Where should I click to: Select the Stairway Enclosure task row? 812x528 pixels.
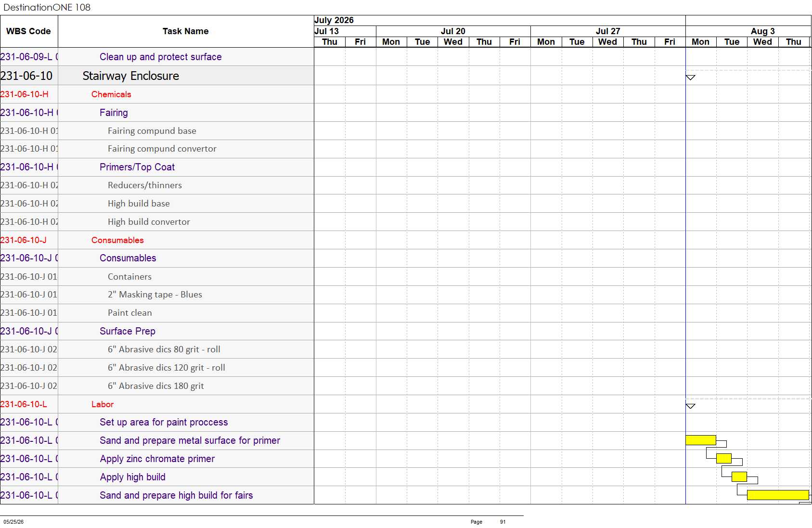tap(157, 76)
